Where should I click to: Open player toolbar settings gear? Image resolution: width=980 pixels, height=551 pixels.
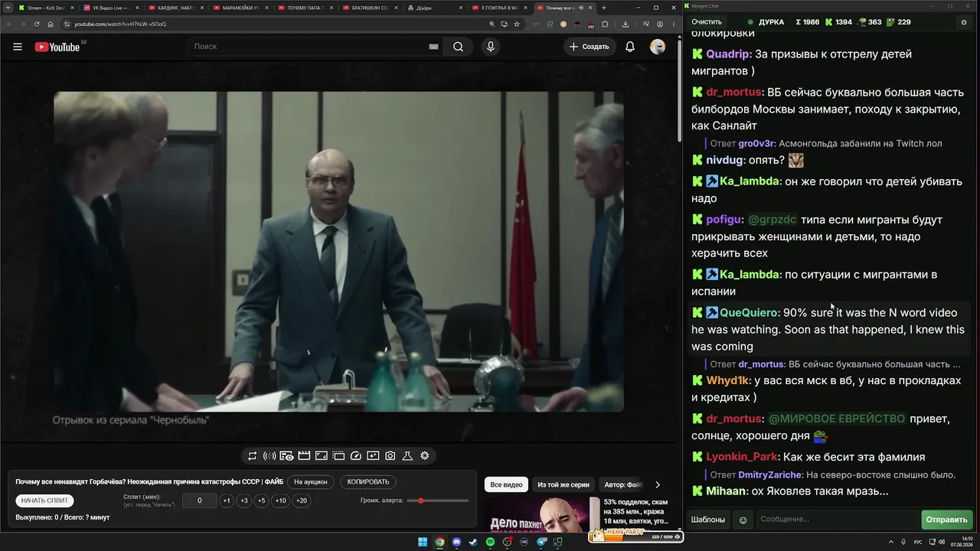point(425,456)
